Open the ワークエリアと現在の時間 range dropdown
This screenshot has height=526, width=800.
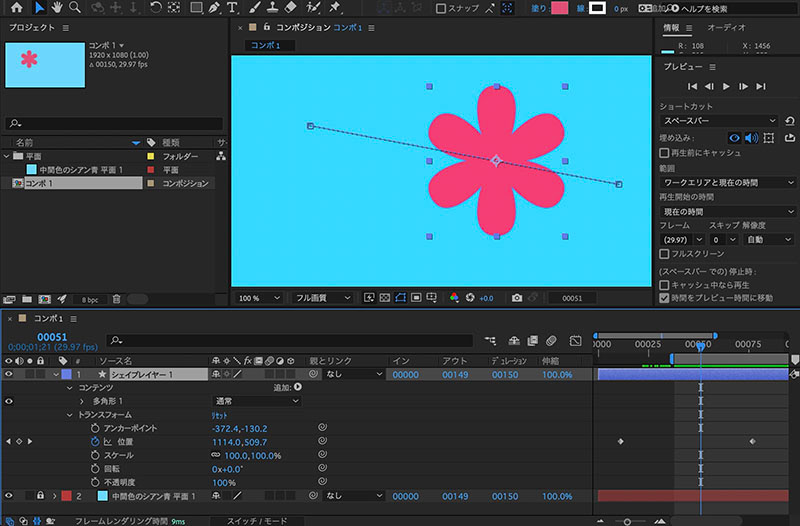(x=728, y=182)
